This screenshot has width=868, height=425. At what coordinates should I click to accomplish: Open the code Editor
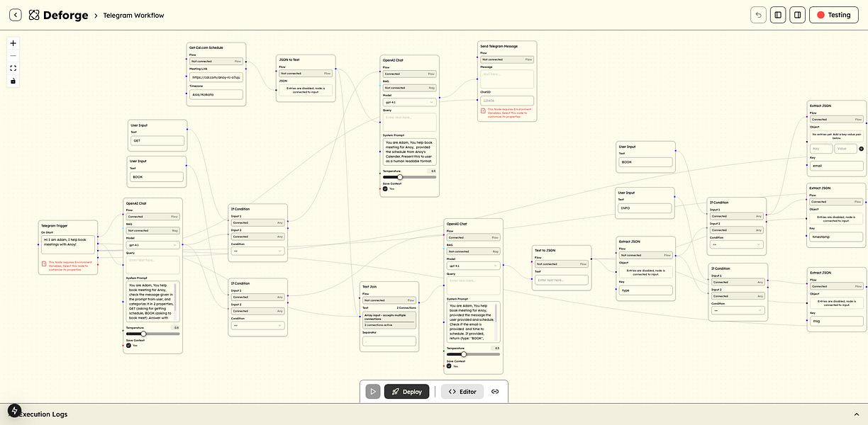[462, 391]
